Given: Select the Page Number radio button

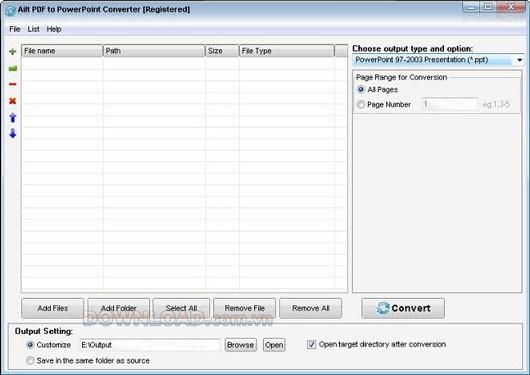Looking at the screenshot, I should pos(361,104).
